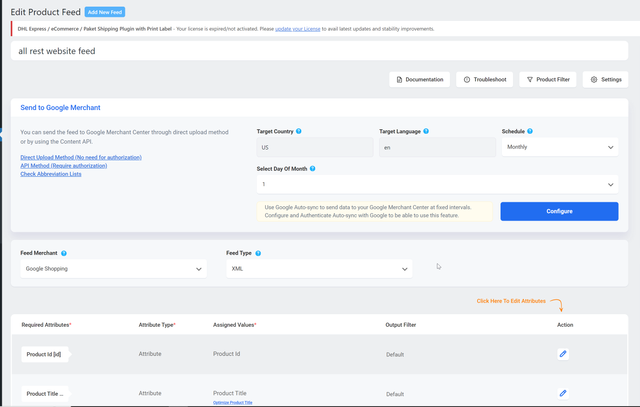Open feed Settings
The image size is (640, 407).
click(606, 79)
